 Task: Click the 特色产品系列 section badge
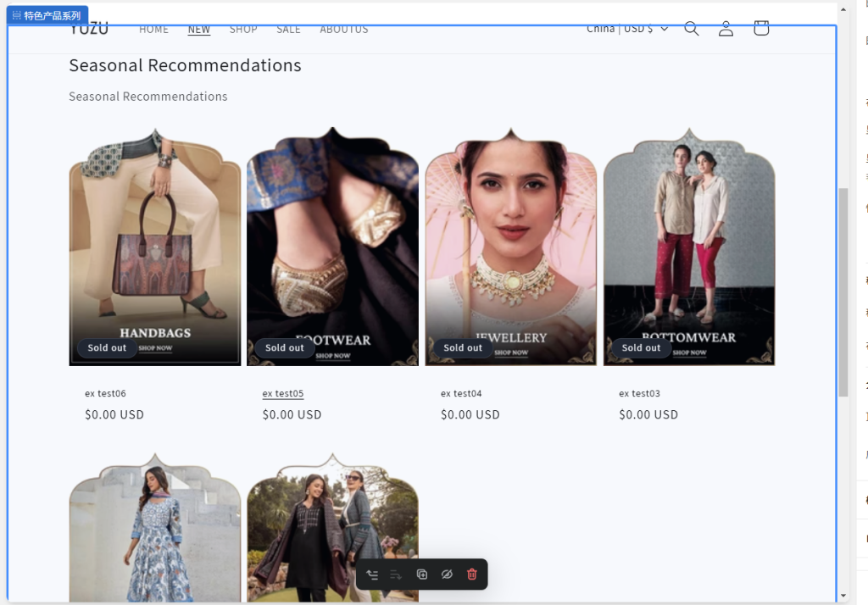(x=47, y=14)
